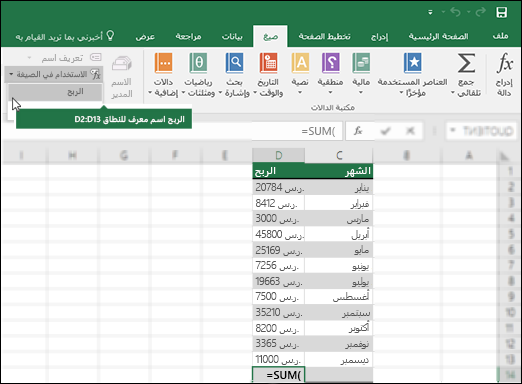Click the header cell الربح in column D
522x384 pixels.
click(x=279, y=171)
